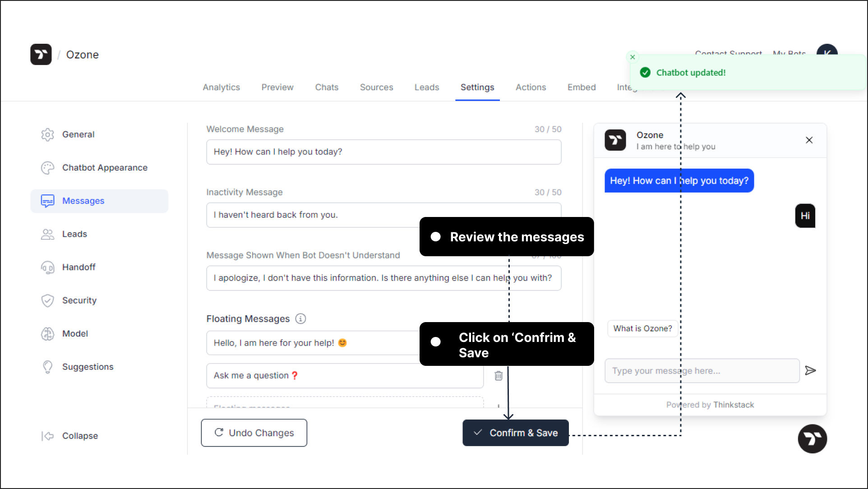868x489 pixels.
Task: Click the Security sidebar icon
Action: pos(48,300)
